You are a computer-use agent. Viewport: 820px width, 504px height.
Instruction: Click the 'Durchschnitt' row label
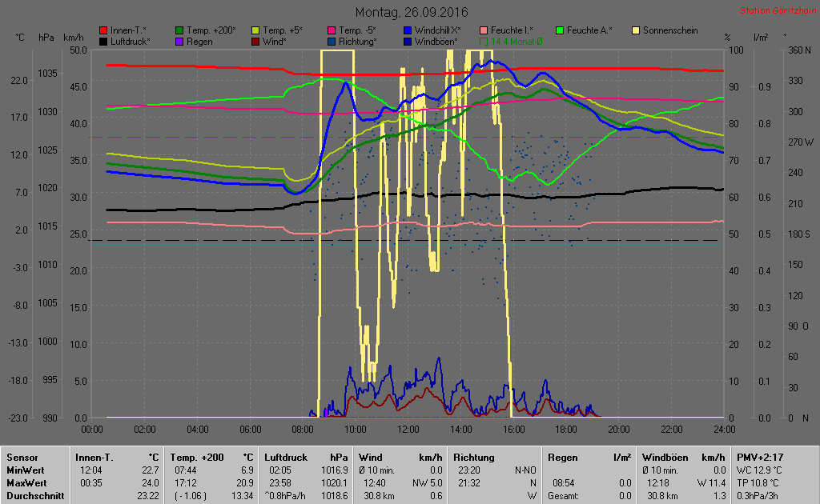[35, 496]
